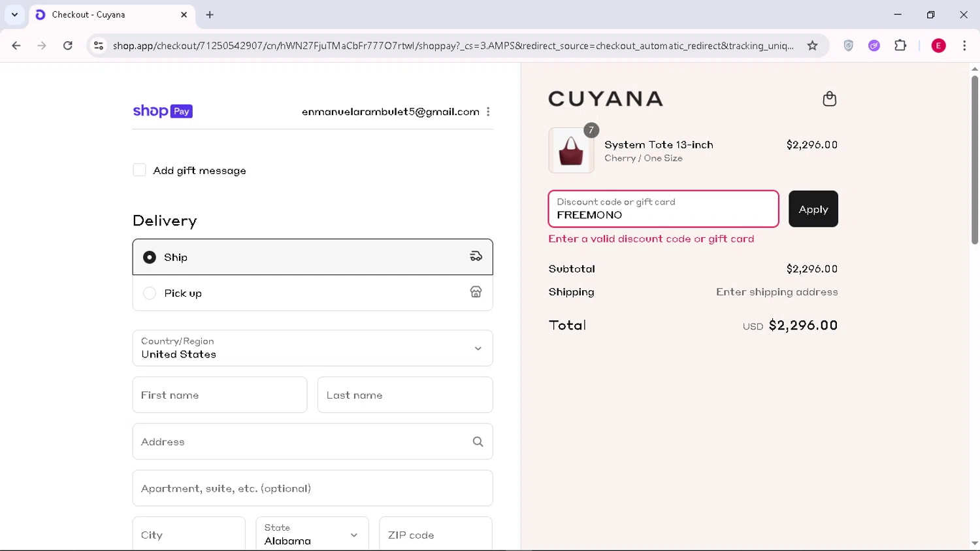View site information icon in address bar
980x551 pixels.
coord(99,46)
